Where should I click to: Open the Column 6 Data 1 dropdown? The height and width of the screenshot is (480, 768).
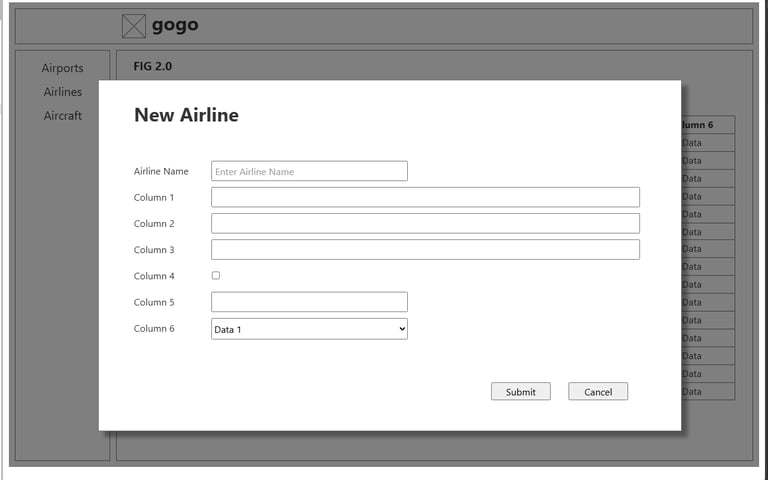(x=309, y=329)
